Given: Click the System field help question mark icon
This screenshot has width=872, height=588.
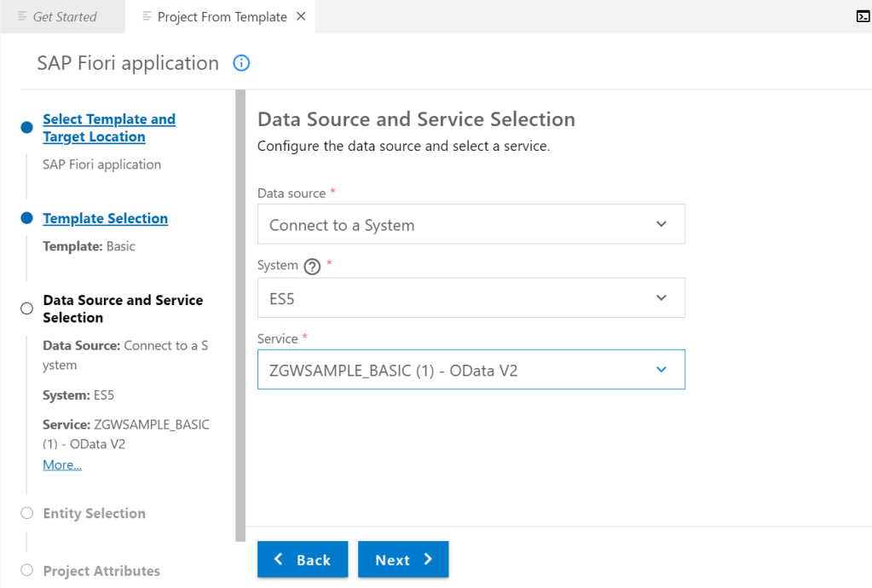Looking at the screenshot, I should (x=312, y=266).
